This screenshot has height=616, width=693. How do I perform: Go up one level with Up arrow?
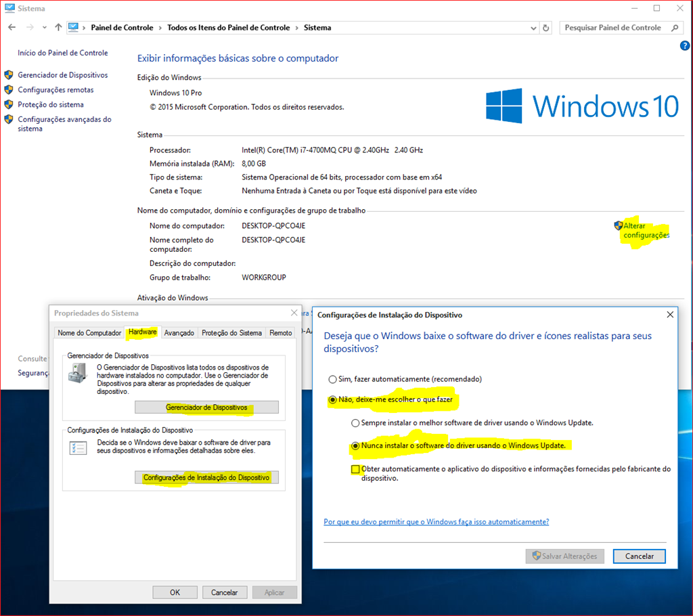58,28
